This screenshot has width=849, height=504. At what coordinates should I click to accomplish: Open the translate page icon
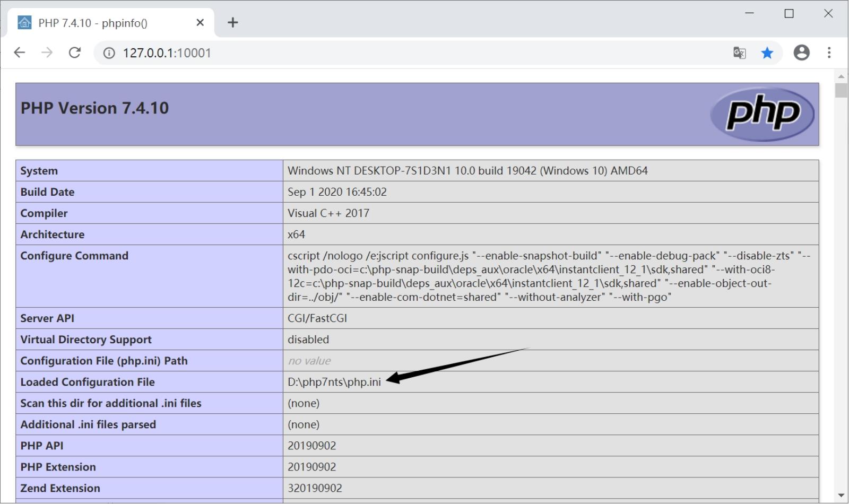pos(739,53)
